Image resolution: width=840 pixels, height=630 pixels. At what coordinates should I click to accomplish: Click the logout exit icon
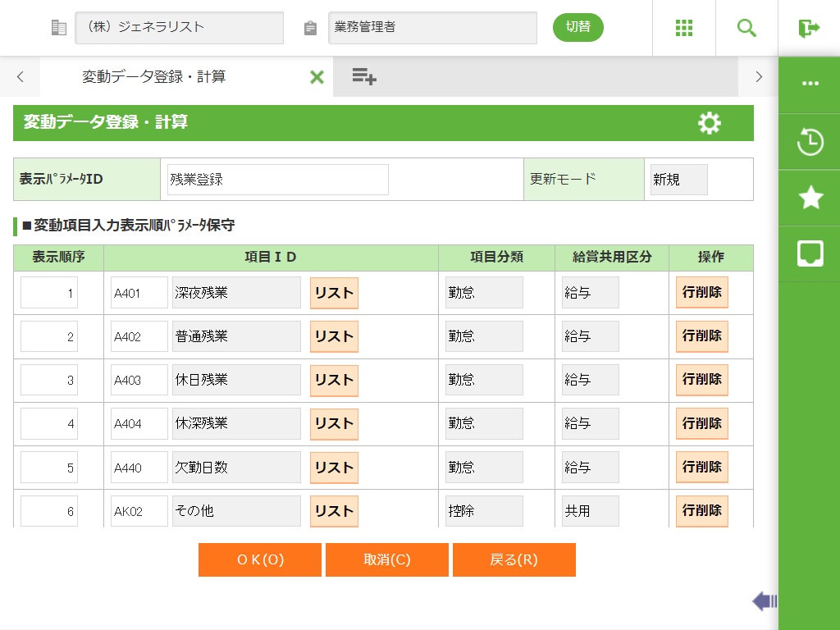pyautogui.click(x=809, y=28)
